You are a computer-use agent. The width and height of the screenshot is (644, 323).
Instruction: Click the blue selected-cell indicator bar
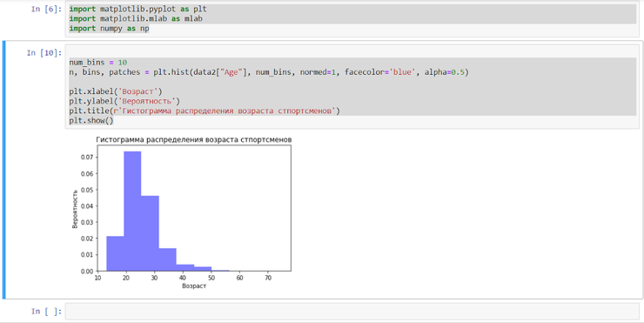pos(4,170)
